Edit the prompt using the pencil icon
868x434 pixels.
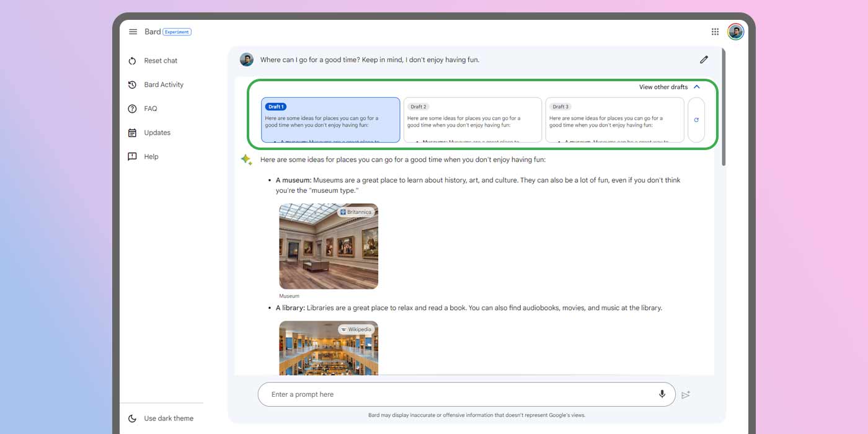coord(704,59)
